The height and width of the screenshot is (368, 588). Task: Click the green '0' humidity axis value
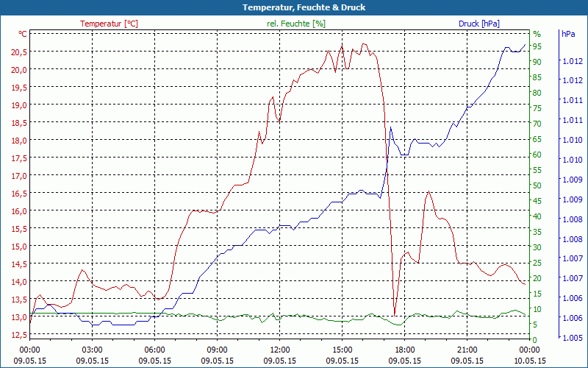point(535,340)
